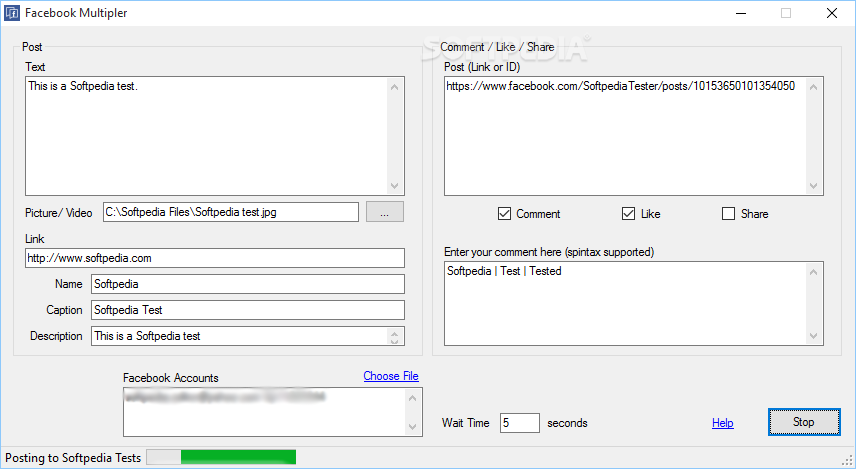Click the 'seconds' label near Wait Time
856x469 pixels.
567,423
